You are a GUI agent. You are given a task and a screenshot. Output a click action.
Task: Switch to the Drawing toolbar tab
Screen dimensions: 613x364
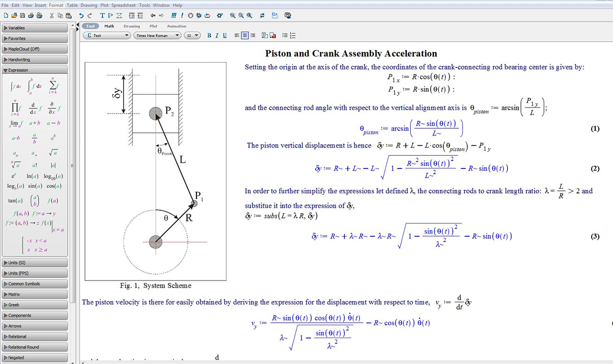(x=131, y=26)
